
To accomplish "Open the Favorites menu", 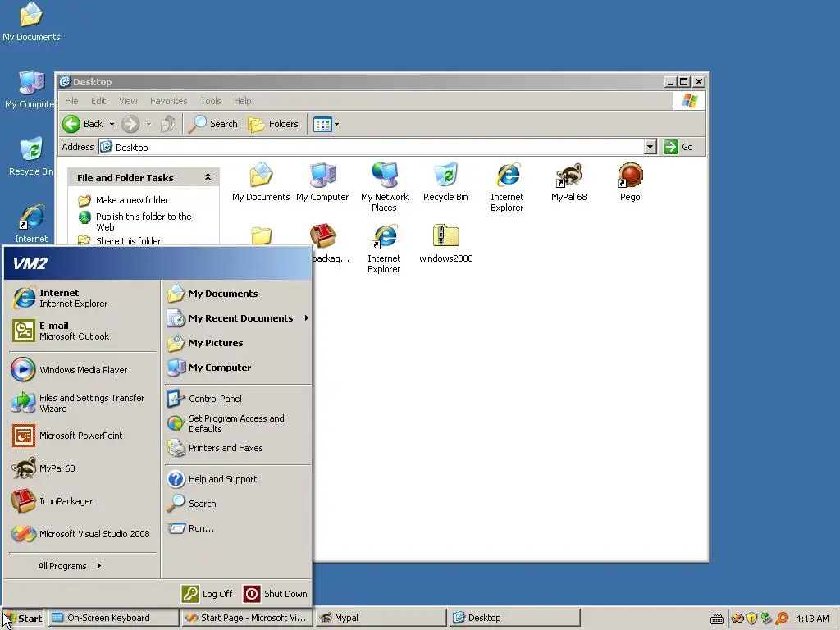I will [168, 101].
